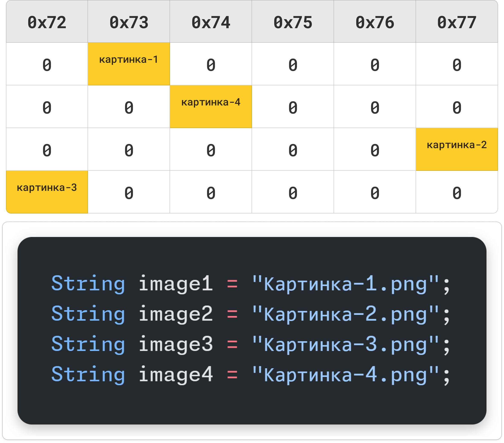Viewport: 504px width, 443px height.
Task: Select the yellow картинка-2 cell
Action: (457, 149)
